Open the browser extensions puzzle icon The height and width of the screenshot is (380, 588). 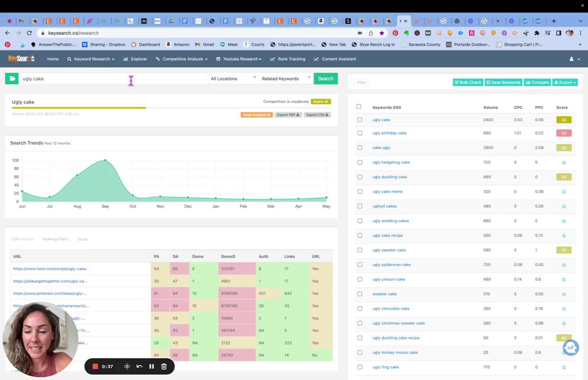click(537, 33)
